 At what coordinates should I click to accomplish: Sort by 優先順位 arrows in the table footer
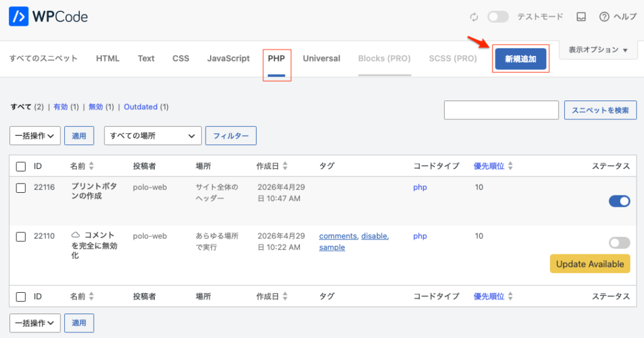[x=510, y=296]
